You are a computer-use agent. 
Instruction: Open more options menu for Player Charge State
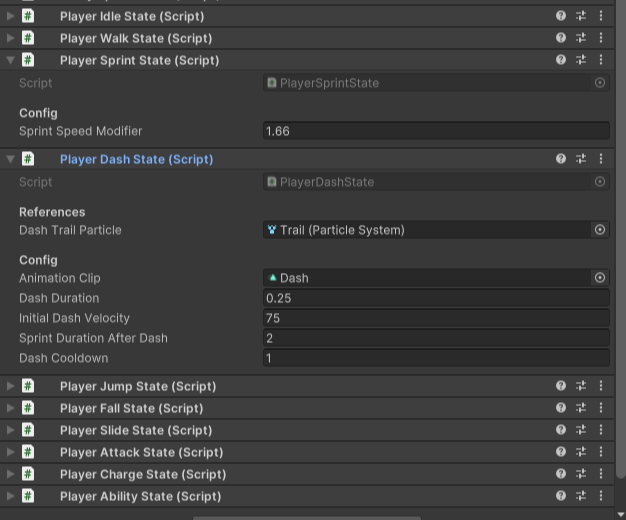click(601, 473)
